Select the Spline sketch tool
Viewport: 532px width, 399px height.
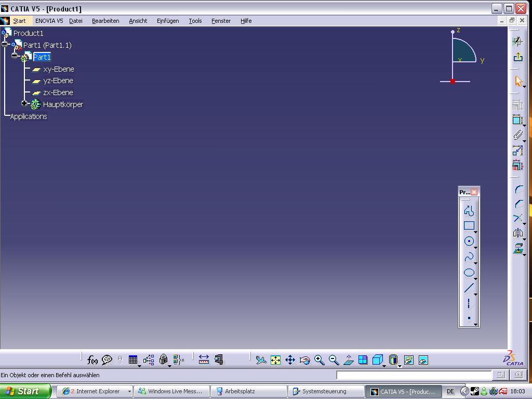(x=469, y=257)
